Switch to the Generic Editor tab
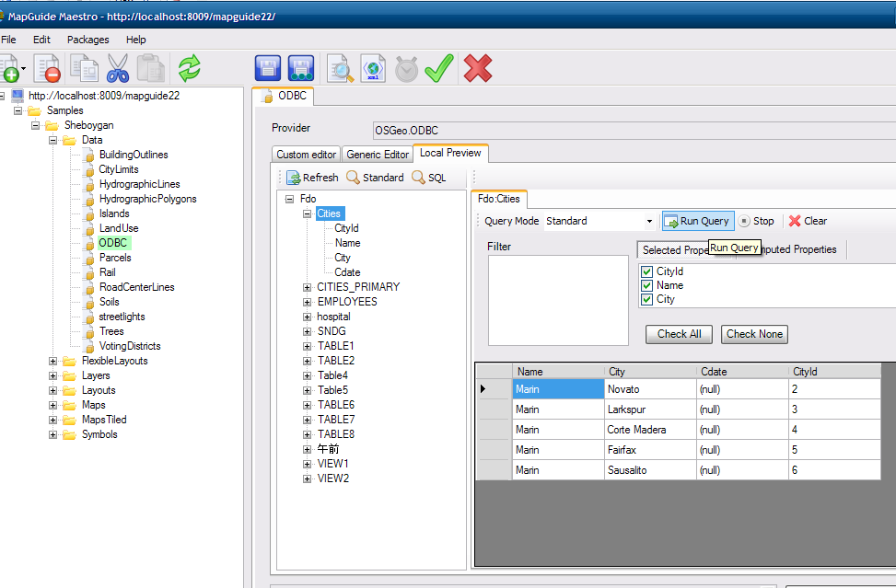This screenshot has height=588, width=896. (378, 155)
